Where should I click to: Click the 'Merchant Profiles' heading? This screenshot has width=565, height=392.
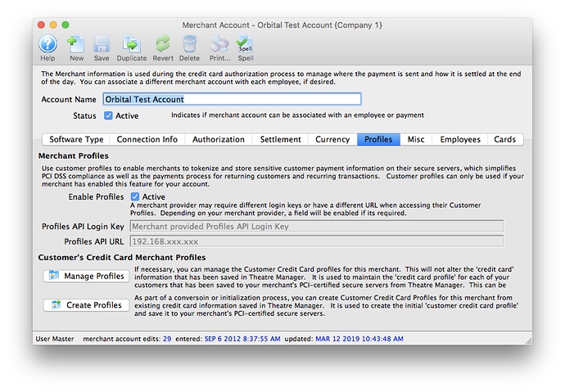(x=73, y=155)
